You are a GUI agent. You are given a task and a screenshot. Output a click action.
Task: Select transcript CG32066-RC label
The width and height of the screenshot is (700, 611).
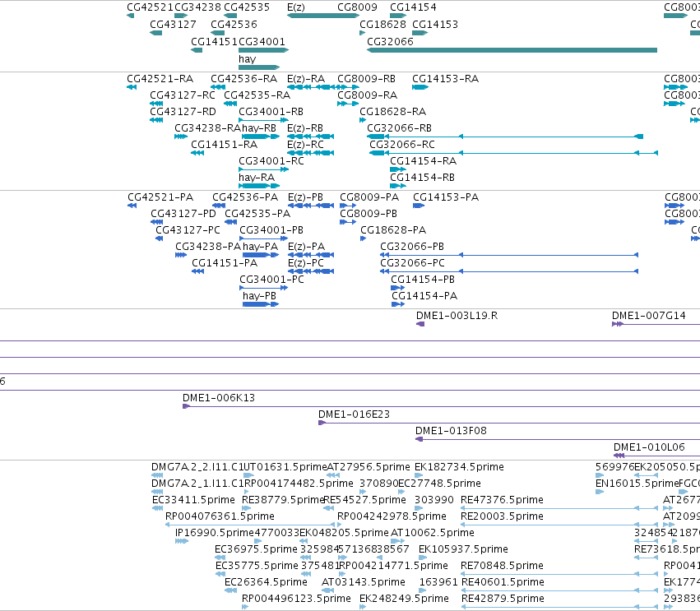[402, 145]
